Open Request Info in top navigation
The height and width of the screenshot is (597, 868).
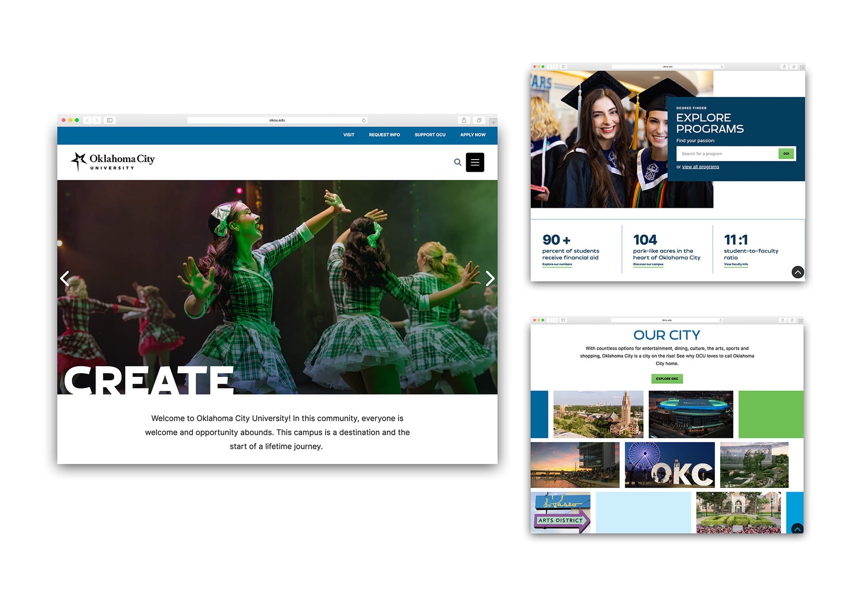tap(384, 135)
